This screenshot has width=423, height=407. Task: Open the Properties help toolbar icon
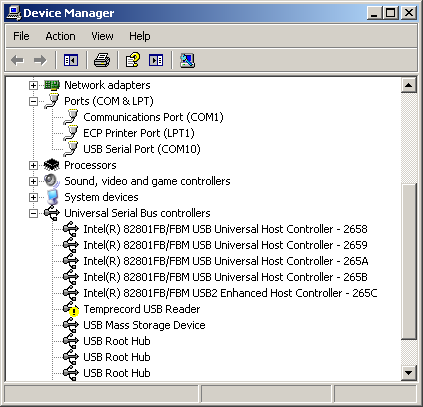[x=133, y=60]
